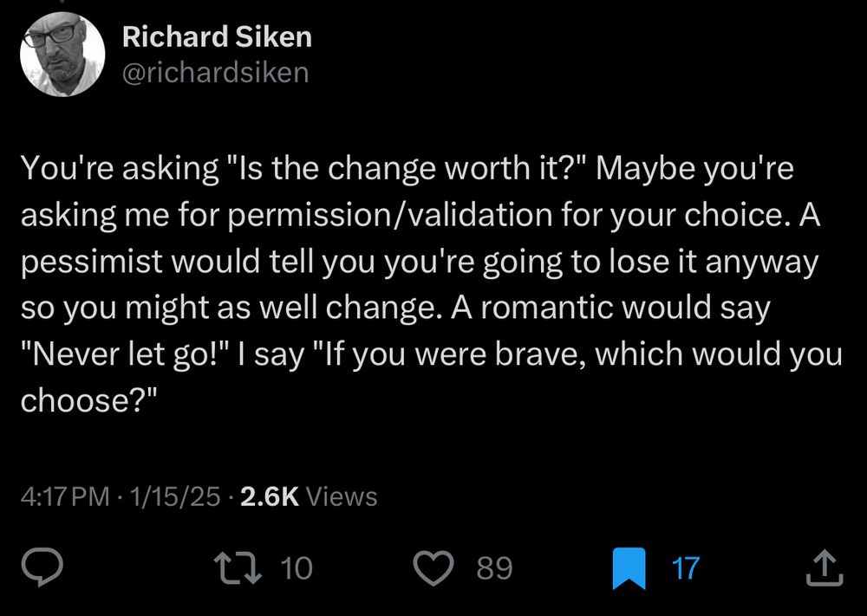Click the bookmarks count 17

point(684,569)
